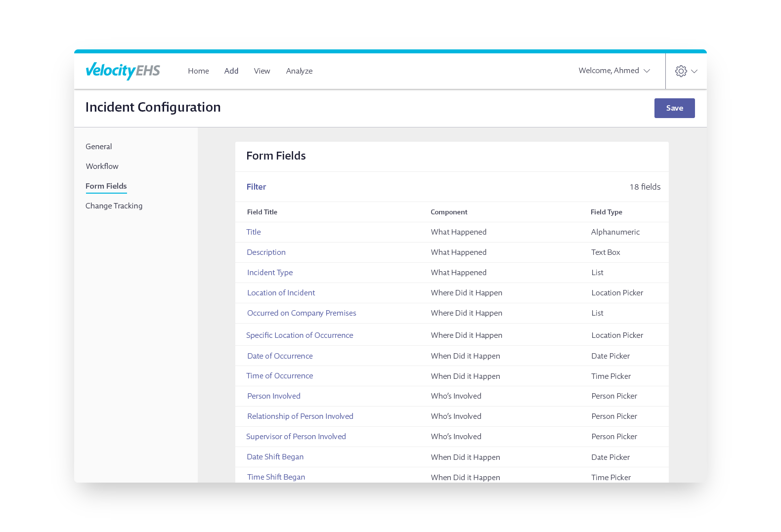Screen dimensions: 781x532
Task: Open the Workflow section in sidebar
Action: (x=102, y=166)
